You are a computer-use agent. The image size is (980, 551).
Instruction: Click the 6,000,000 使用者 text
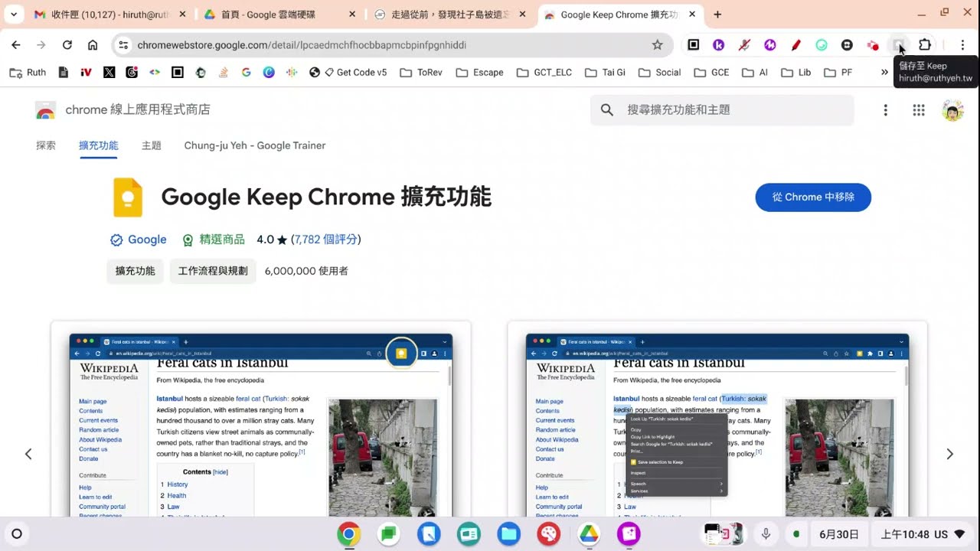[306, 271]
